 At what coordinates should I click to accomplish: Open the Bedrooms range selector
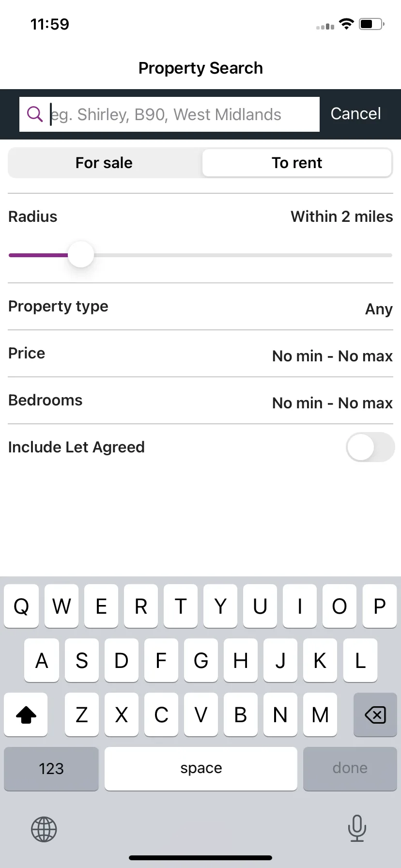[x=200, y=401]
